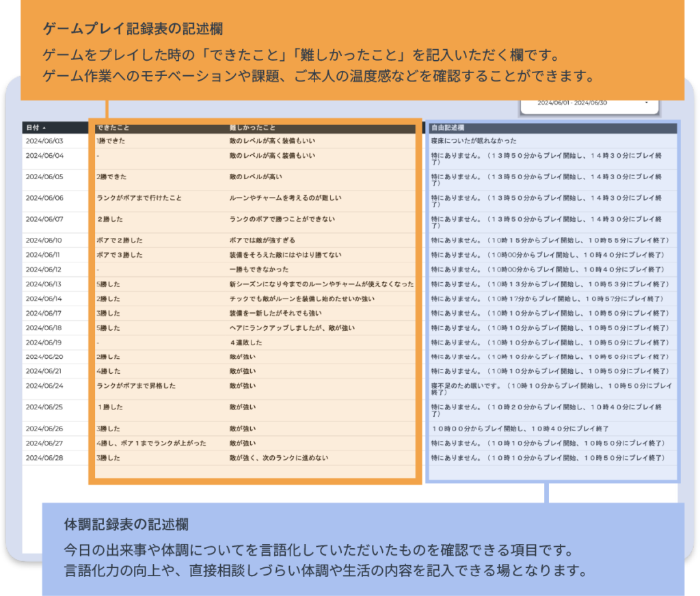Select the できたこと column header

pyautogui.click(x=113, y=128)
